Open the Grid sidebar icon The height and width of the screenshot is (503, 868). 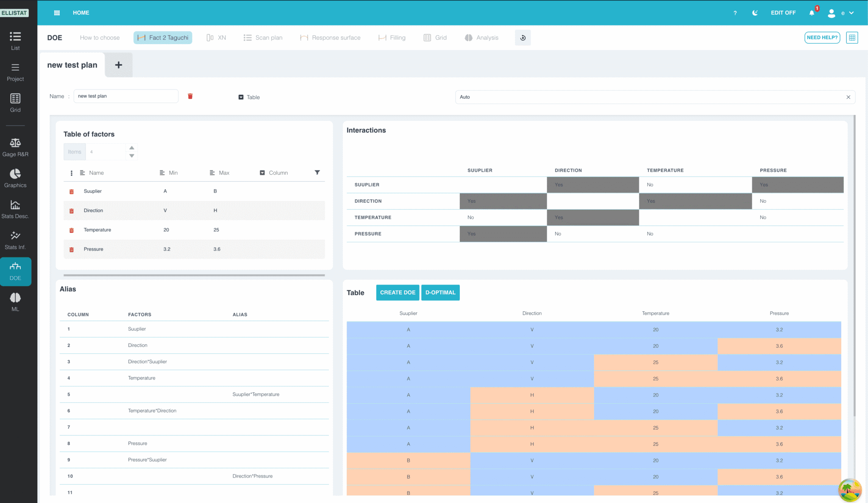click(x=15, y=103)
